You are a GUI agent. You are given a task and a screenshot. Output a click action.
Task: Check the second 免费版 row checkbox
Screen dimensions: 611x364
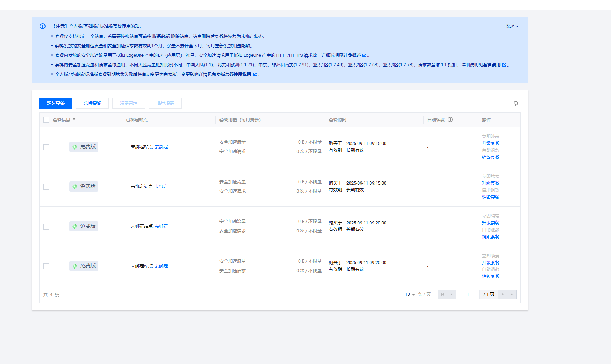pyautogui.click(x=46, y=187)
